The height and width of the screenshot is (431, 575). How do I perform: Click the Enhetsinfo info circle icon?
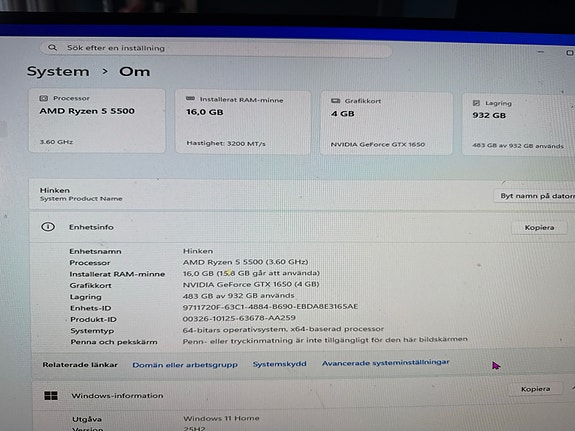pos(48,227)
